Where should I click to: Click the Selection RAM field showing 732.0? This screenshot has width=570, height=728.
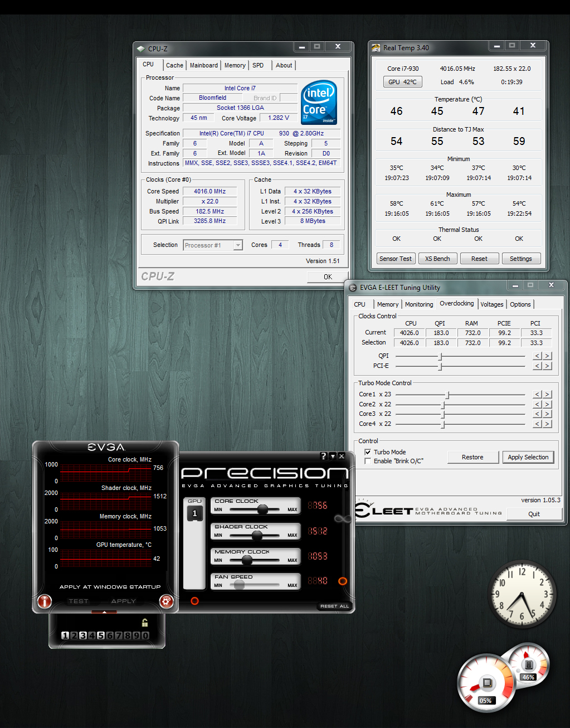tap(472, 343)
